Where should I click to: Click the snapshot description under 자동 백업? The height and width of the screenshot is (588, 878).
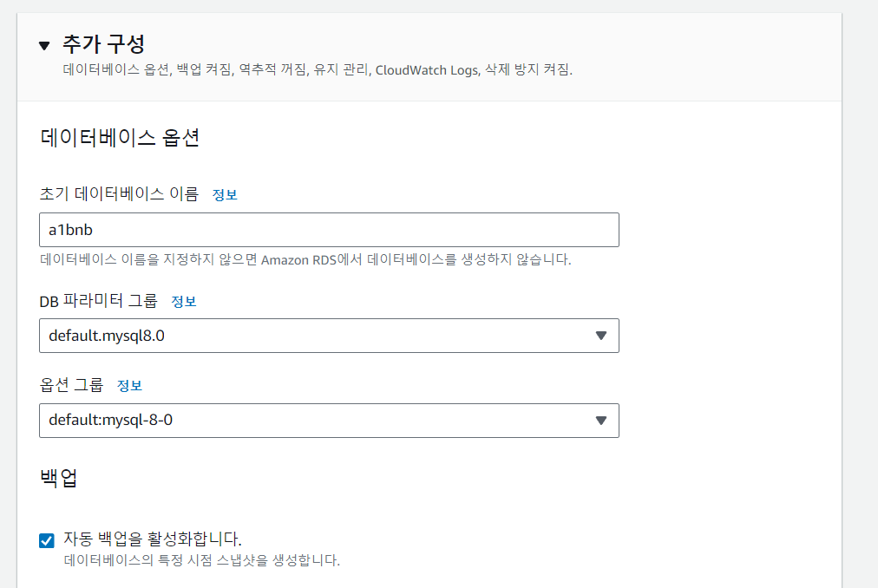pos(201,560)
